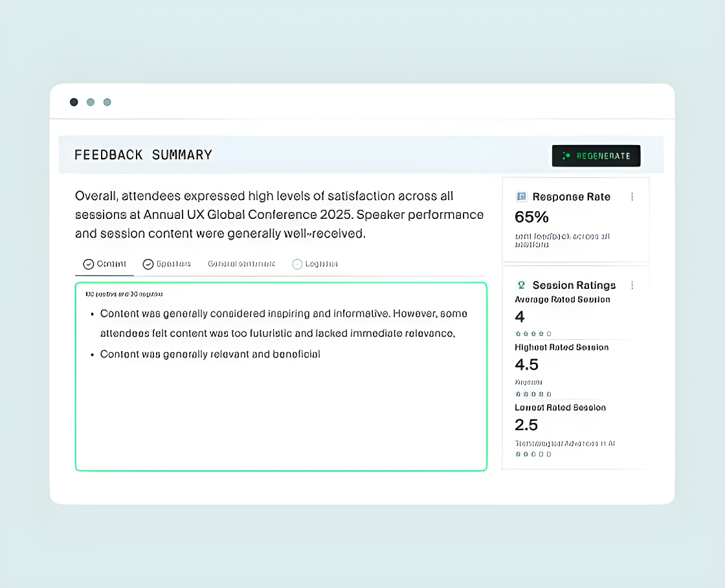Image resolution: width=725 pixels, height=588 pixels.
Task: Click the Regenerate button
Action: 596,156
